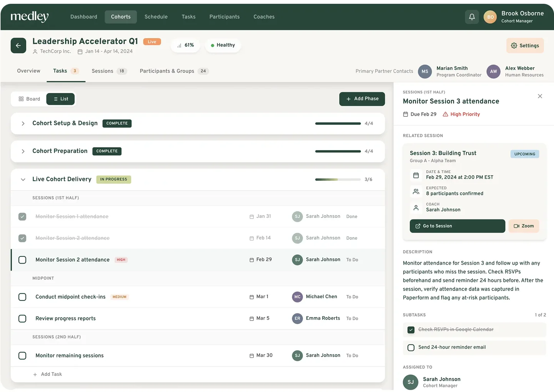The image size is (554, 392).
Task: Click calendar icon next to Jan 31
Action: click(x=252, y=217)
